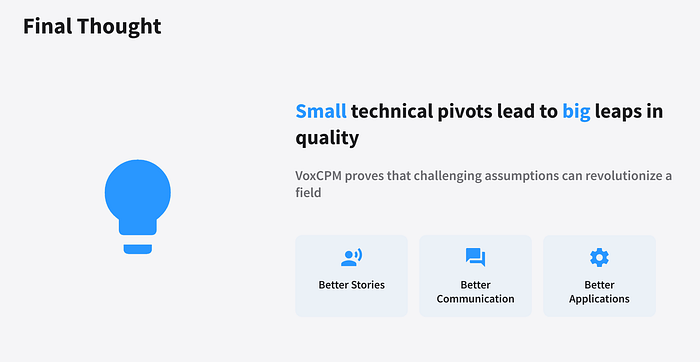Click the small base bar under lightbulb
The height and width of the screenshot is (362, 700).
click(138, 249)
